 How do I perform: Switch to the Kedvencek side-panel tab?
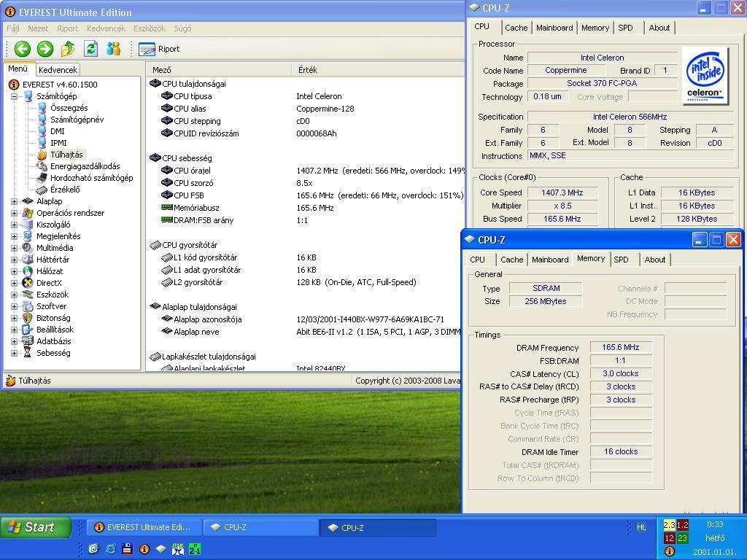(58, 70)
